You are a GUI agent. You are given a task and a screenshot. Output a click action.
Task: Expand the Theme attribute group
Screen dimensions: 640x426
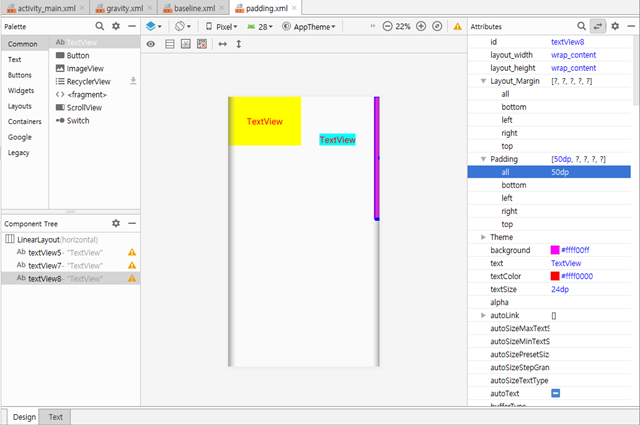[x=483, y=237]
